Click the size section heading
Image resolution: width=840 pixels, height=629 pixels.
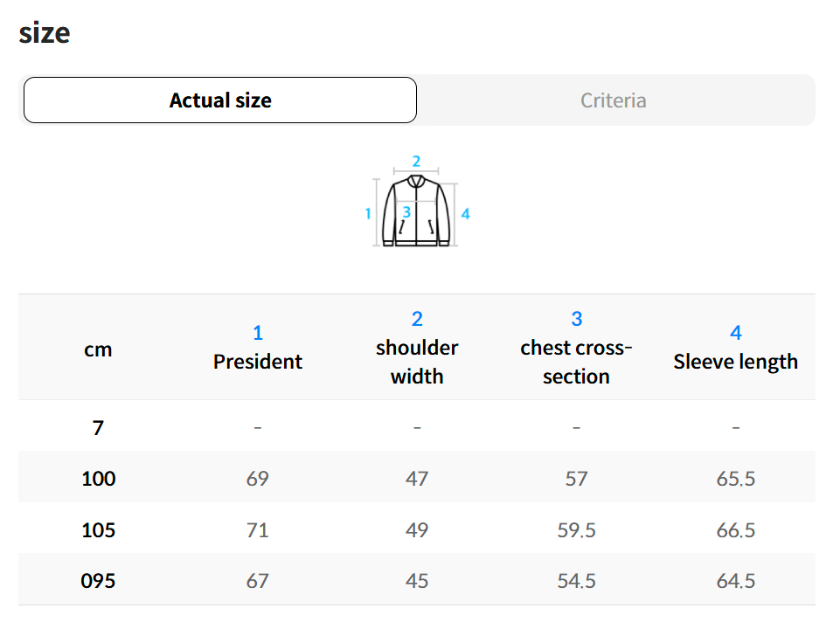[45, 33]
